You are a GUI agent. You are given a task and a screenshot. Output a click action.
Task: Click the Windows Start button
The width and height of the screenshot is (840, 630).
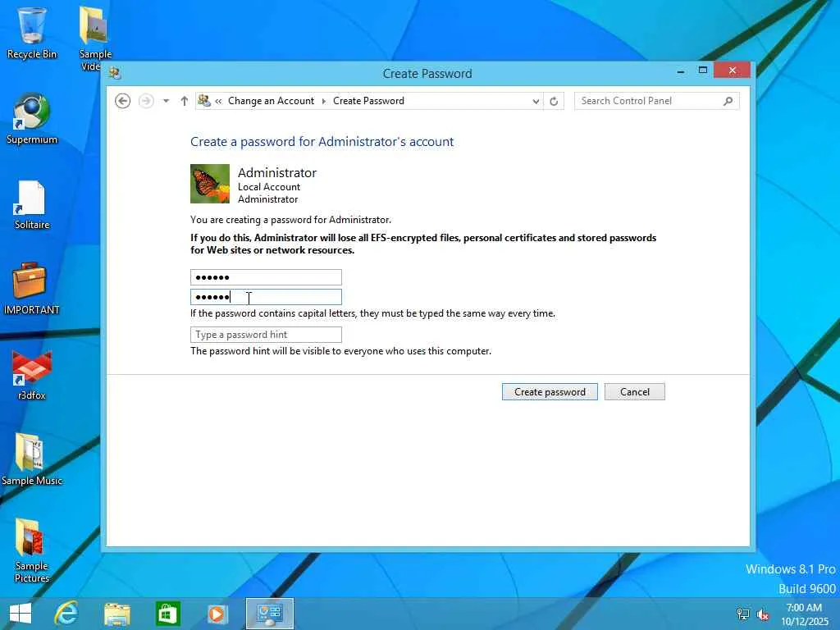click(x=21, y=614)
